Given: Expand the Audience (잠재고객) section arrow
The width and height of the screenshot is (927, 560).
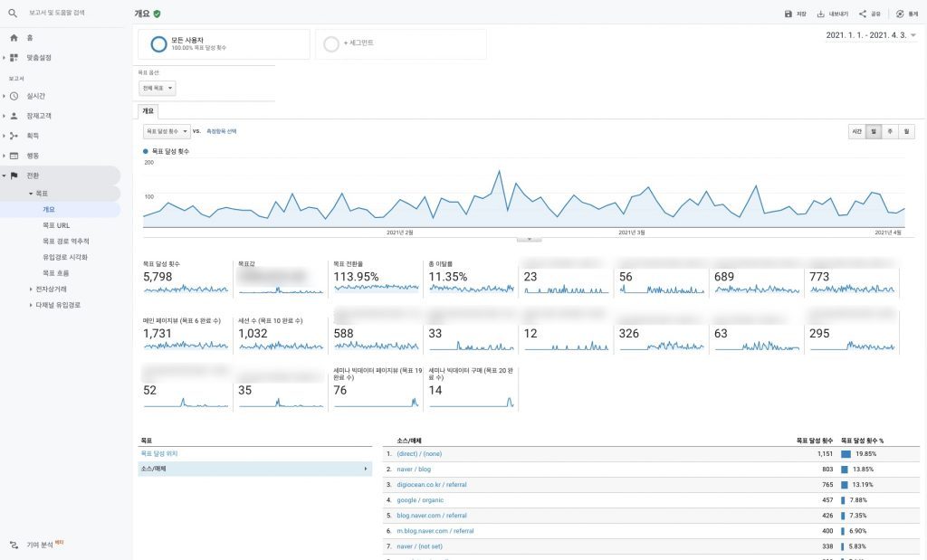Looking at the screenshot, I should click(4, 116).
